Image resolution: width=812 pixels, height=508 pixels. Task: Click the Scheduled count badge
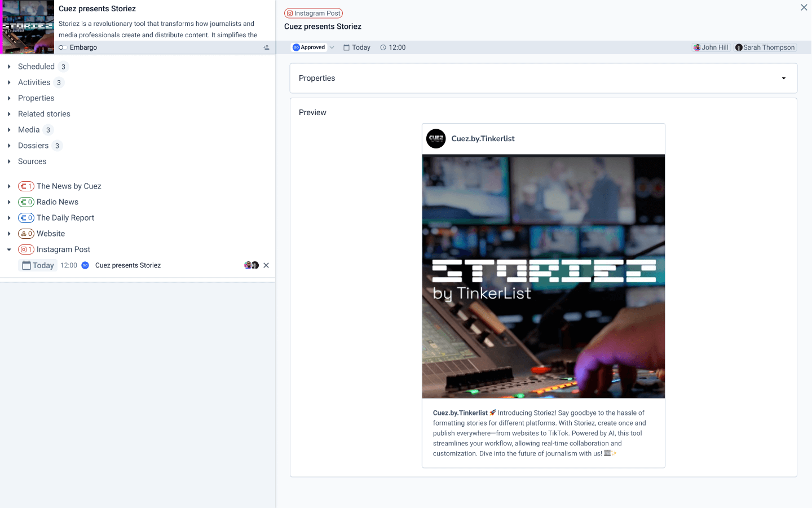[x=63, y=67]
